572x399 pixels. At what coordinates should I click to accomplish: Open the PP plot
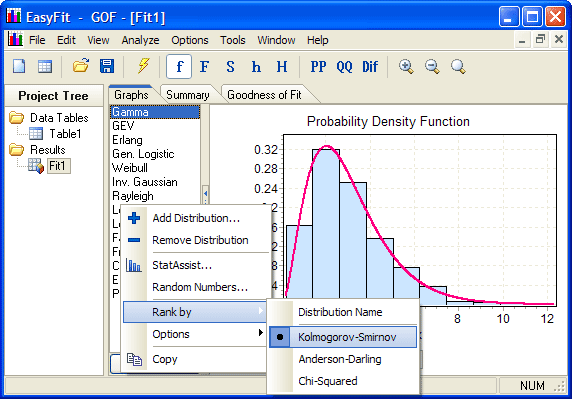[x=318, y=67]
